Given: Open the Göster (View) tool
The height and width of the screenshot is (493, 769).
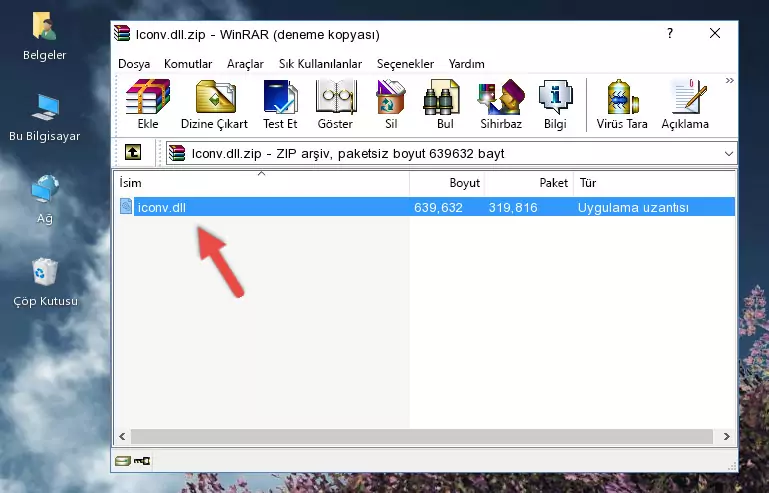Looking at the screenshot, I should [335, 104].
